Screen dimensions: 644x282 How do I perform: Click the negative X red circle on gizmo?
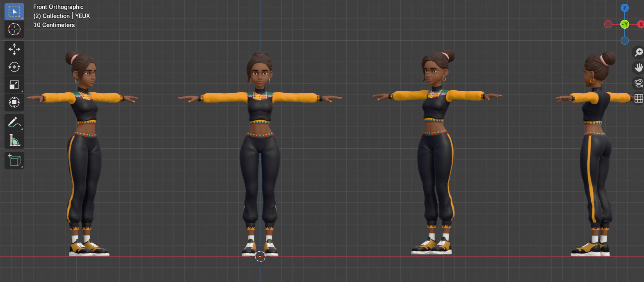click(x=608, y=24)
